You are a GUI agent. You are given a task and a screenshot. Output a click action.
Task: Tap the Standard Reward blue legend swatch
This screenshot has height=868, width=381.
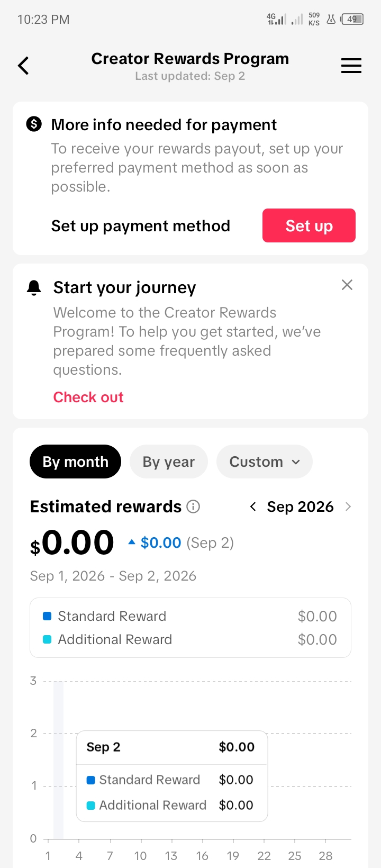click(47, 616)
